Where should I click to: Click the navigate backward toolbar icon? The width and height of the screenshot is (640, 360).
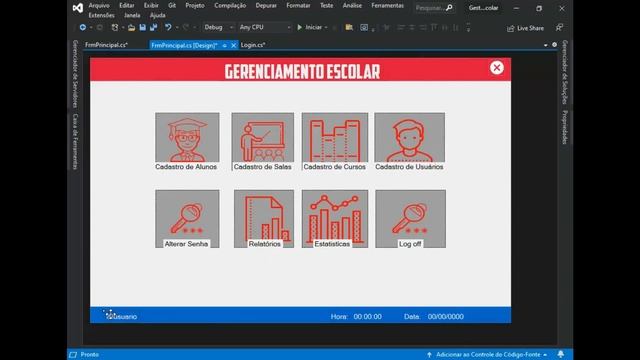point(82,27)
